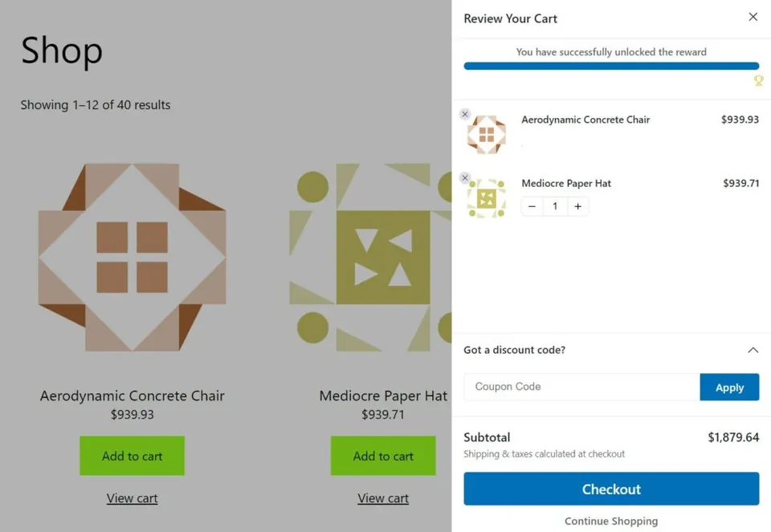Apply the coupon code

pyautogui.click(x=730, y=387)
